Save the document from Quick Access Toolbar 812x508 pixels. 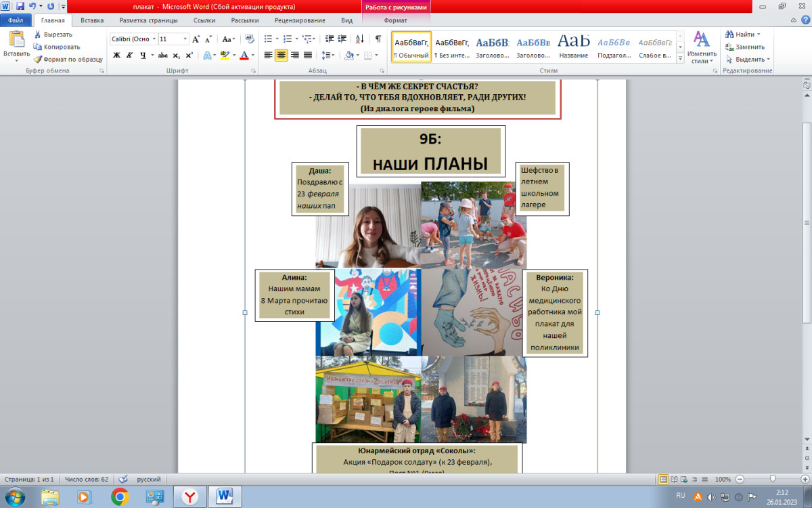point(20,6)
